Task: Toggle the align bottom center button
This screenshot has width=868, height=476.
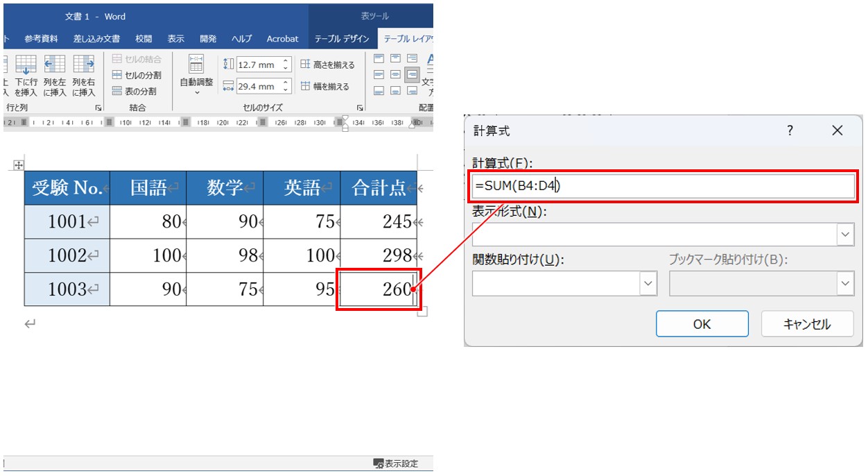Action: [x=395, y=90]
